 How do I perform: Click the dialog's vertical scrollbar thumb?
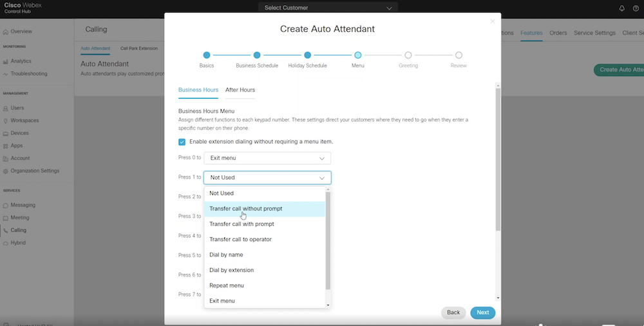pos(498,160)
